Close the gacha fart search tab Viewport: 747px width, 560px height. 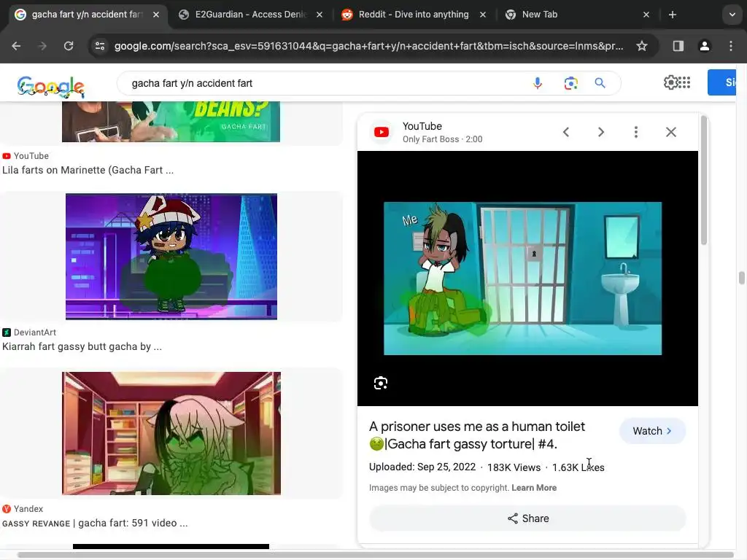pyautogui.click(x=156, y=15)
